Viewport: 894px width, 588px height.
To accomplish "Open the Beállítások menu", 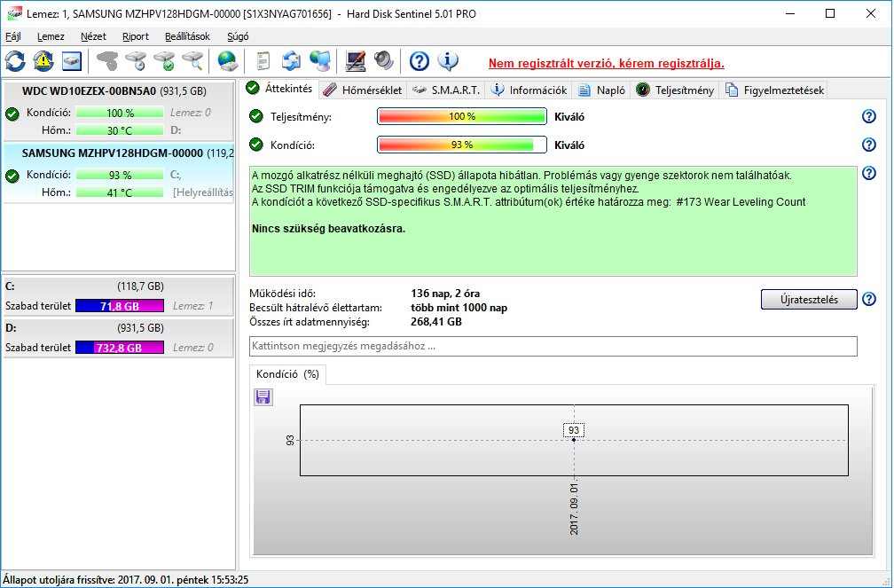I will [188, 36].
